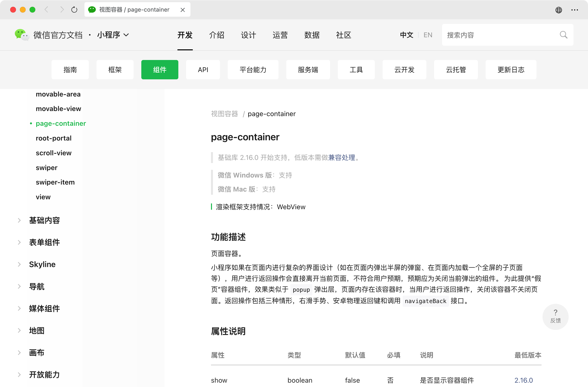This screenshot has height=387, width=588.
Task: Click the 属性说明 heading
Action: coord(228,331)
